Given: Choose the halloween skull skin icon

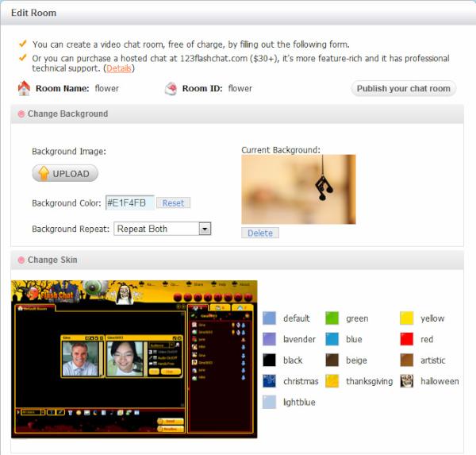Looking at the screenshot, I should coord(407,381).
